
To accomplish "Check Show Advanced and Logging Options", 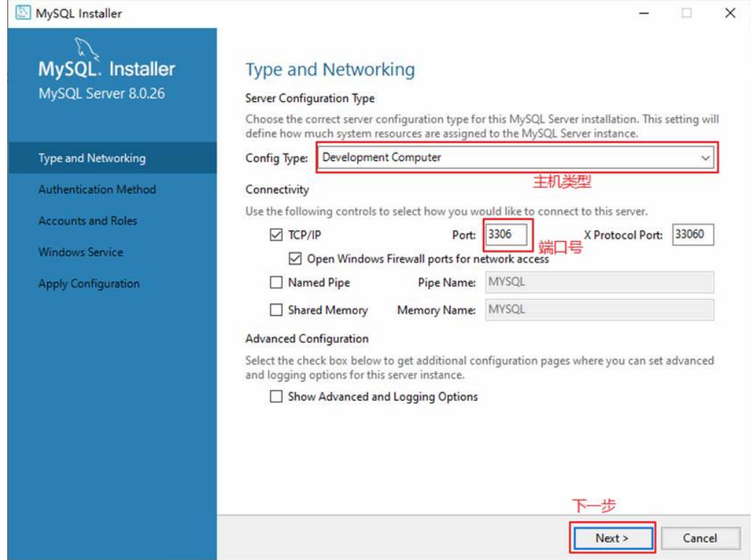I will click(x=276, y=396).
